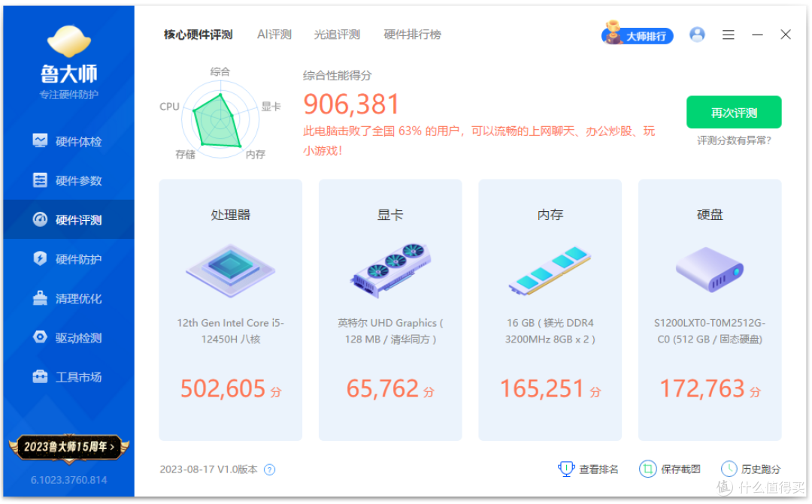Screen dimensions: 812x504
Task: Click the 查看排名 trophy icon
Action: pyautogui.click(x=566, y=469)
